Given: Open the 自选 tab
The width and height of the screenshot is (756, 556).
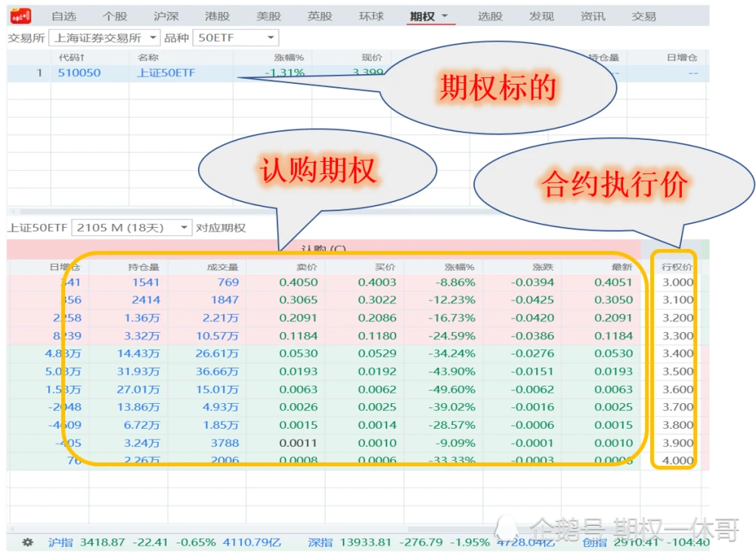Looking at the screenshot, I should tap(64, 17).
